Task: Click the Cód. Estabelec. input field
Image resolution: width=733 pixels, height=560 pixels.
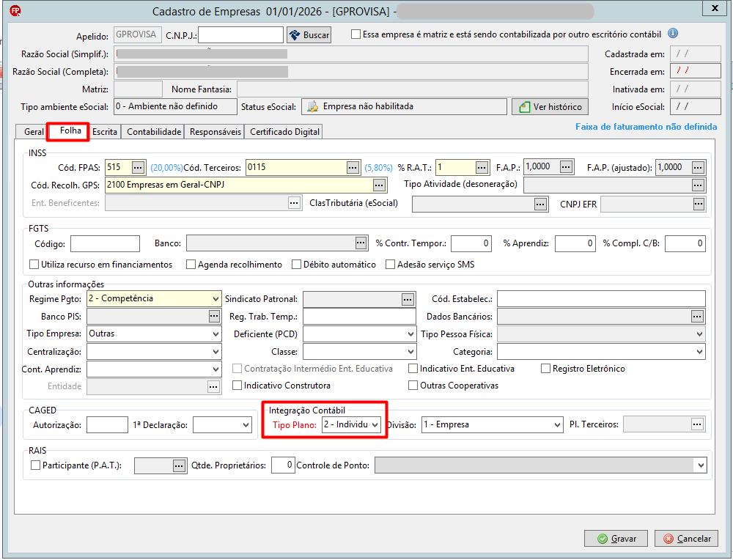Action: (601, 299)
